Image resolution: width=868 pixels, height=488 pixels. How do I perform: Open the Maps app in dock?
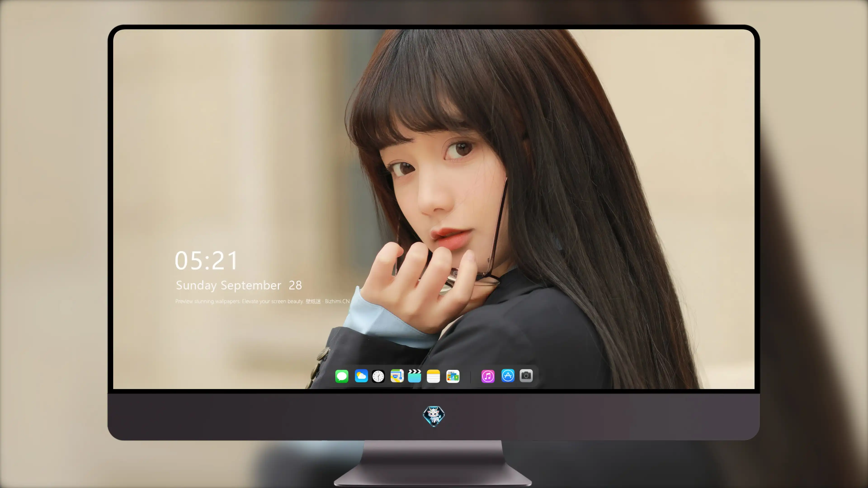397,376
